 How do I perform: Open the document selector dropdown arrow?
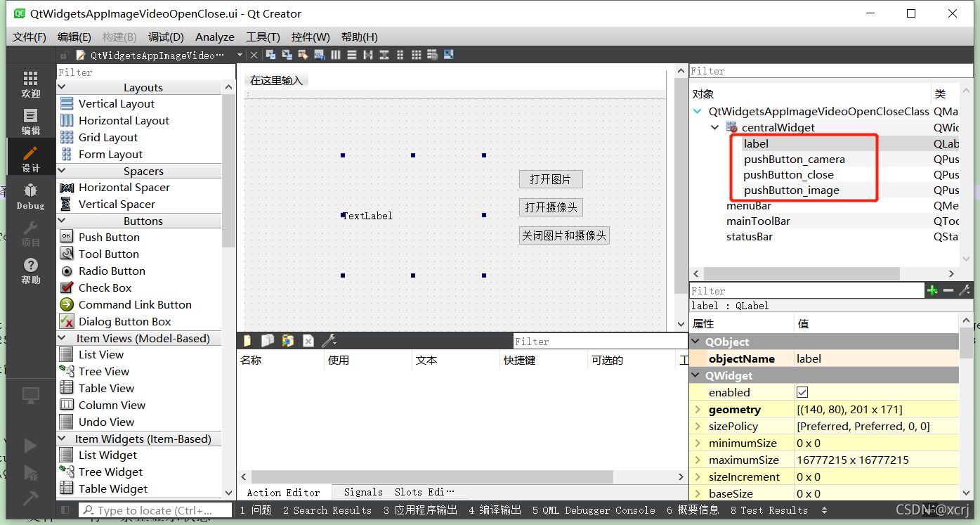240,55
